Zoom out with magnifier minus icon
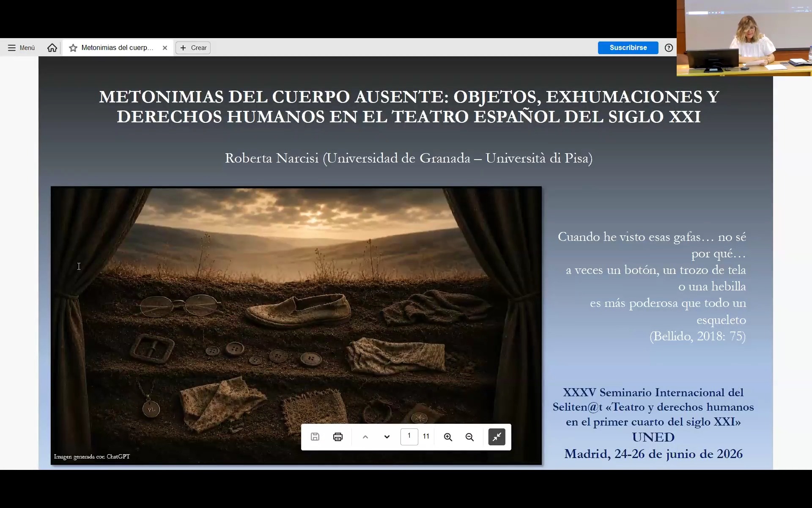 click(470, 437)
